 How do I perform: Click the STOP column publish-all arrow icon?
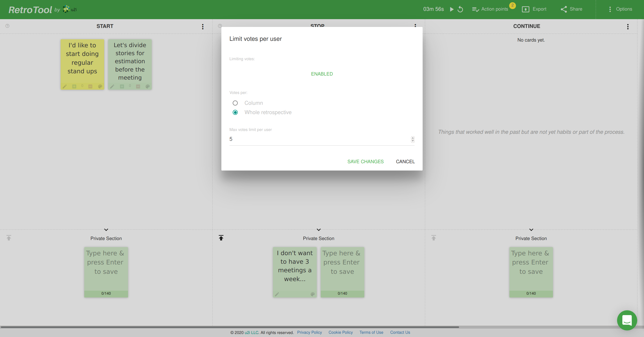point(221,238)
